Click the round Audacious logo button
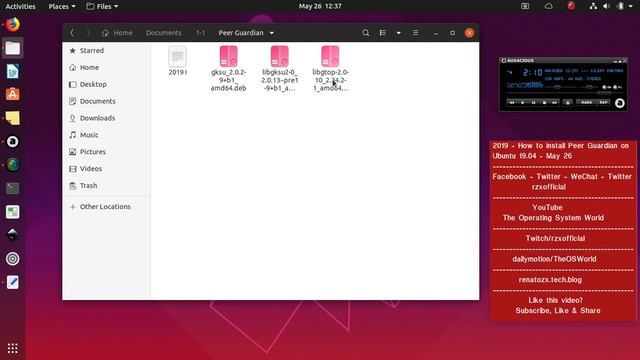The image size is (640, 360). coord(620,103)
